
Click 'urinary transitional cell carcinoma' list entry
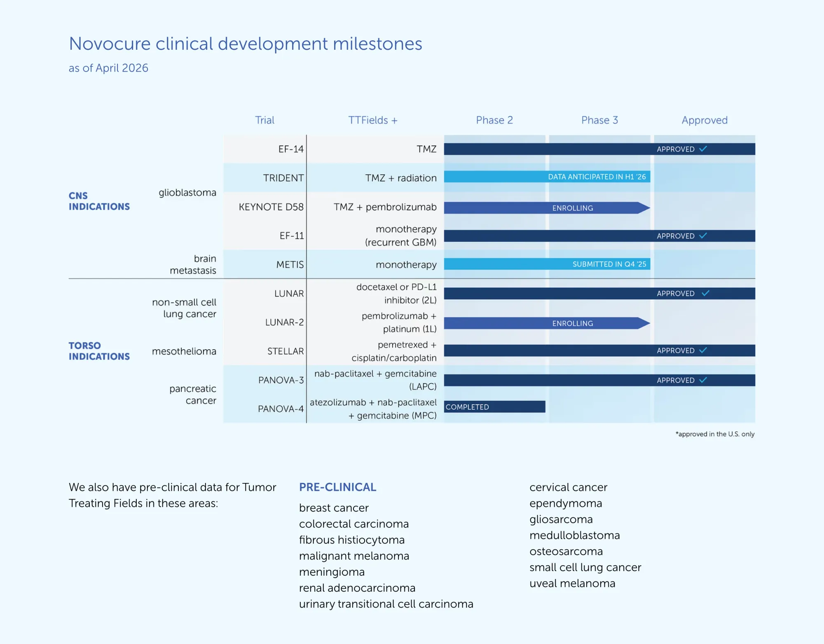386,604
